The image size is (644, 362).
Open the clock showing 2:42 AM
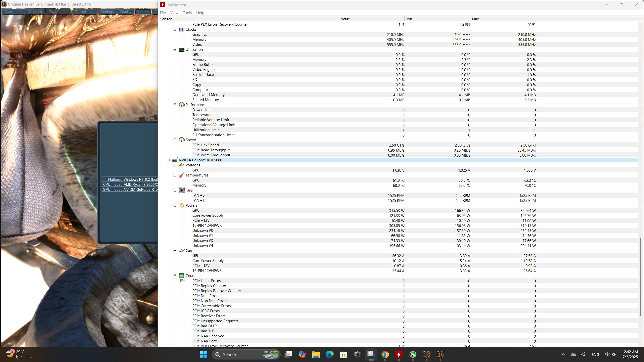point(630,354)
